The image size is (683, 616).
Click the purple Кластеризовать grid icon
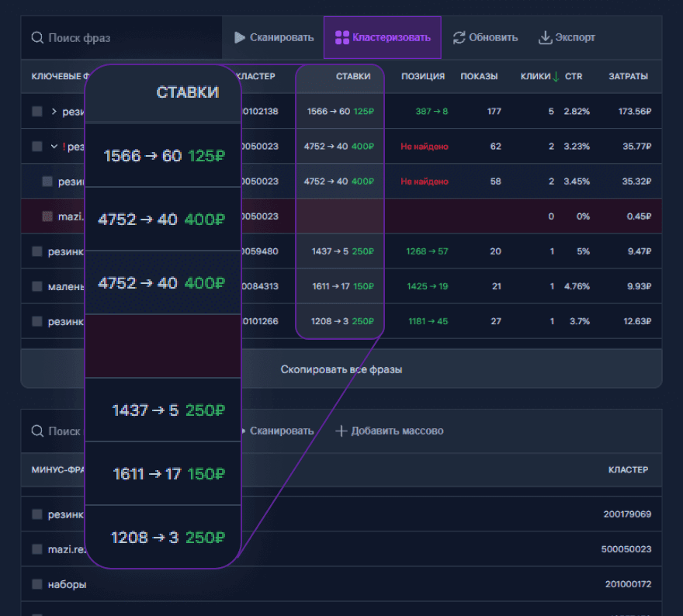click(x=341, y=37)
